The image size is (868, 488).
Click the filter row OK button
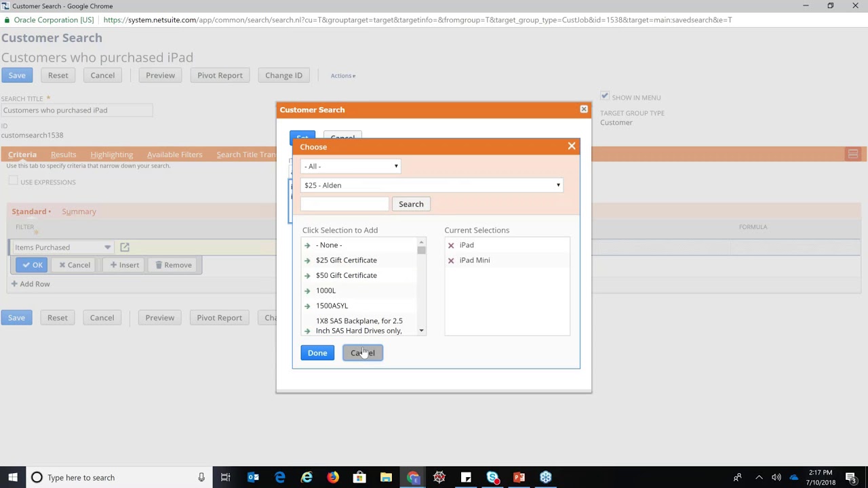(31, 265)
